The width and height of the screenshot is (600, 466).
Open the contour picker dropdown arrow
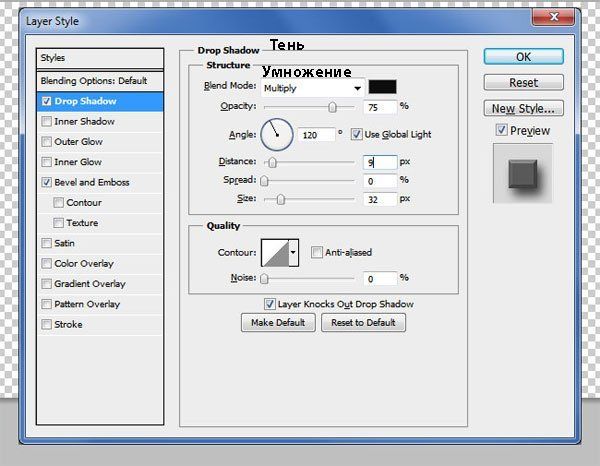(293, 253)
